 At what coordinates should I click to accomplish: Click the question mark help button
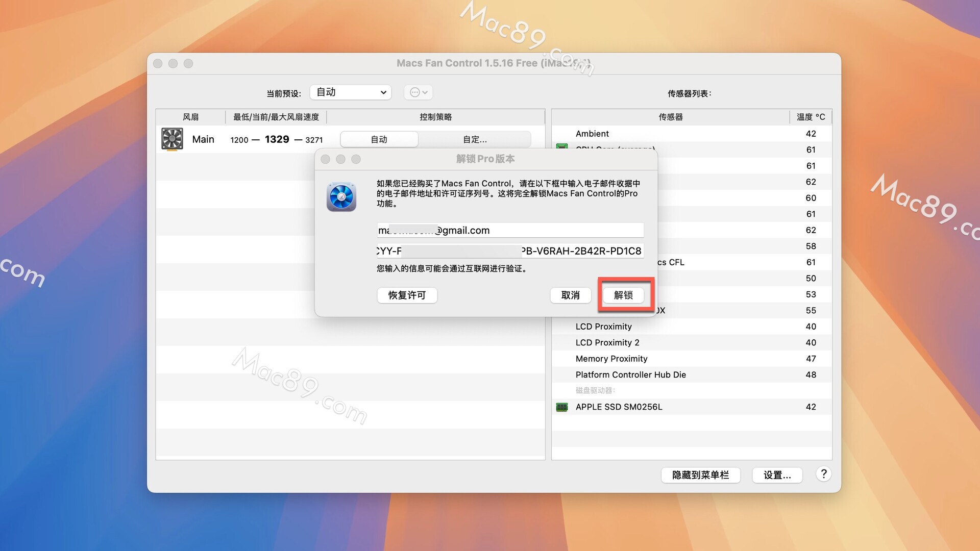click(823, 474)
